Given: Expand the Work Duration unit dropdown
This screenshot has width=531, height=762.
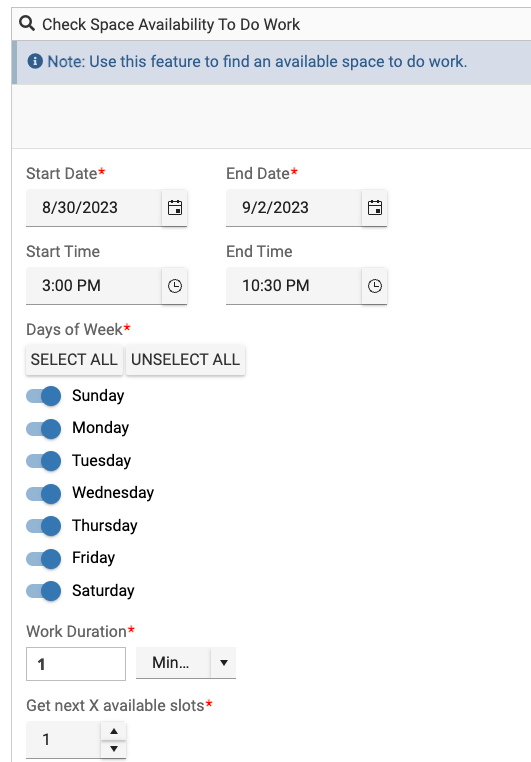Looking at the screenshot, I should tap(186, 662).
